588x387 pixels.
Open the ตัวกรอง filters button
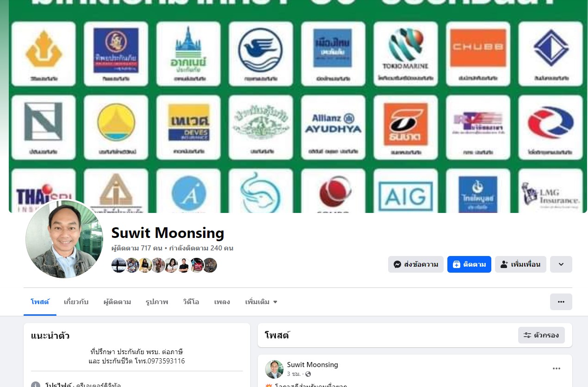click(541, 335)
